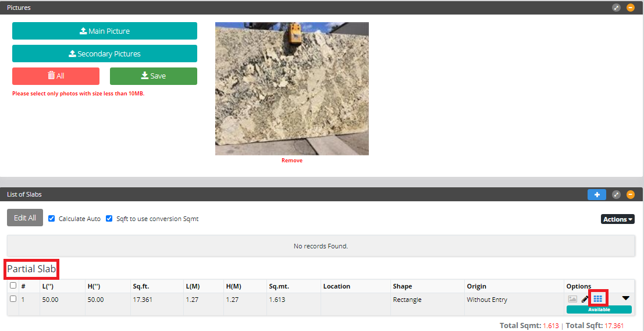Viewport: 644px width, 331px height.
Task: Tick the select-all checkbox in table header
Action: 13,286
